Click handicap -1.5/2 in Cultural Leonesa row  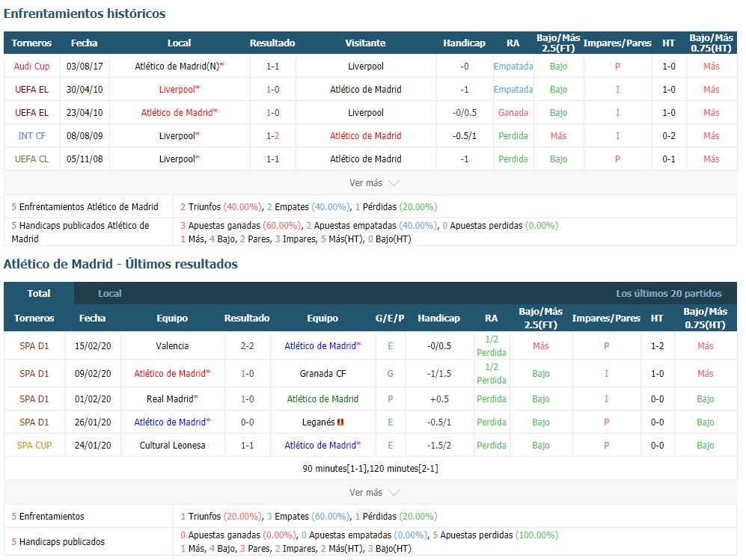pos(439,446)
